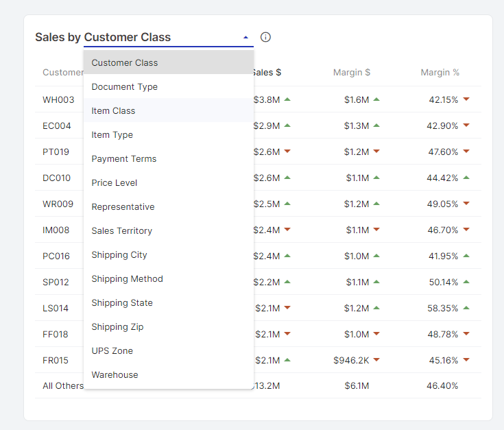The height and width of the screenshot is (430, 504).
Task: Select Sales Territory option
Action: (122, 230)
